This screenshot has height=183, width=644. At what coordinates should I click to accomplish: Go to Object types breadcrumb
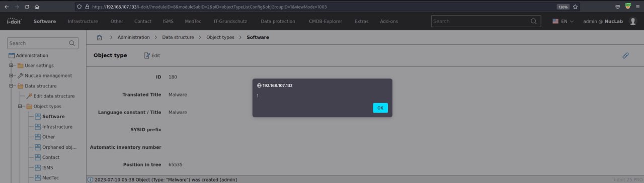point(220,37)
